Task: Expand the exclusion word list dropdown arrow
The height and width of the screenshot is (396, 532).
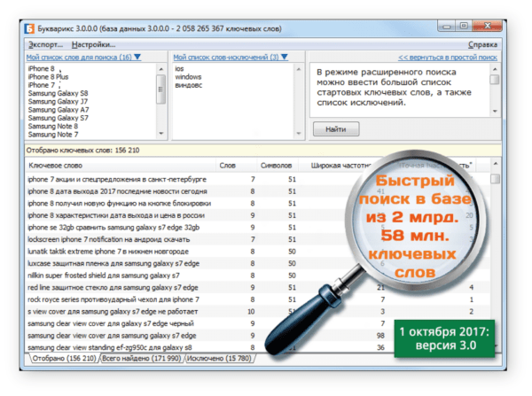Action: tap(285, 57)
